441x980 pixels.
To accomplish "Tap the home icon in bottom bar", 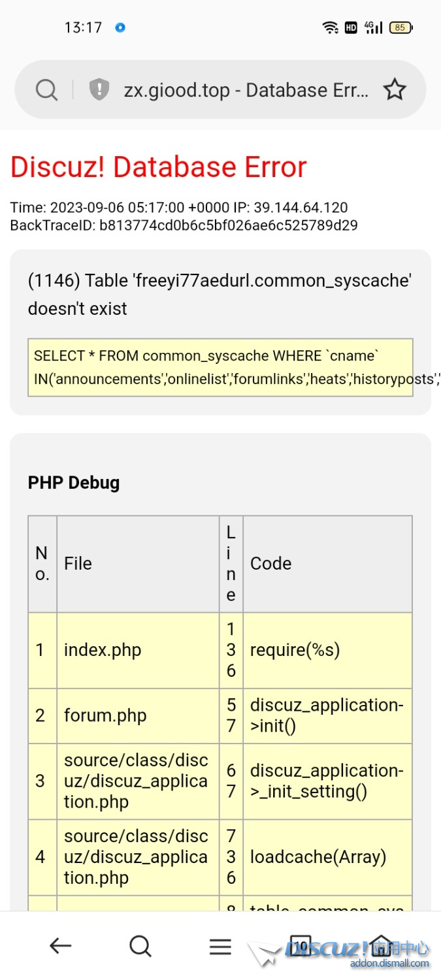I will tap(380, 945).
